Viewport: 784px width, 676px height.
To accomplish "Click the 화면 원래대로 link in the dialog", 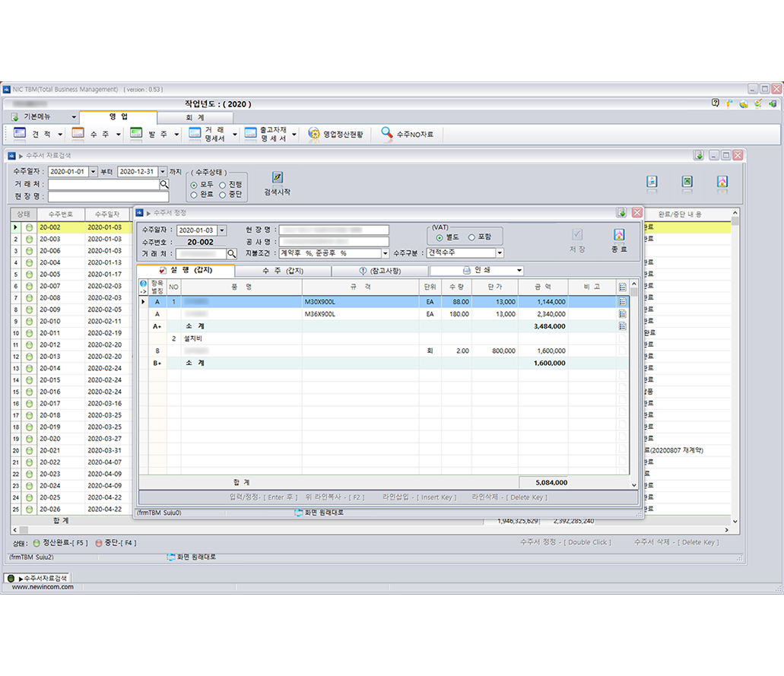I will (x=319, y=513).
